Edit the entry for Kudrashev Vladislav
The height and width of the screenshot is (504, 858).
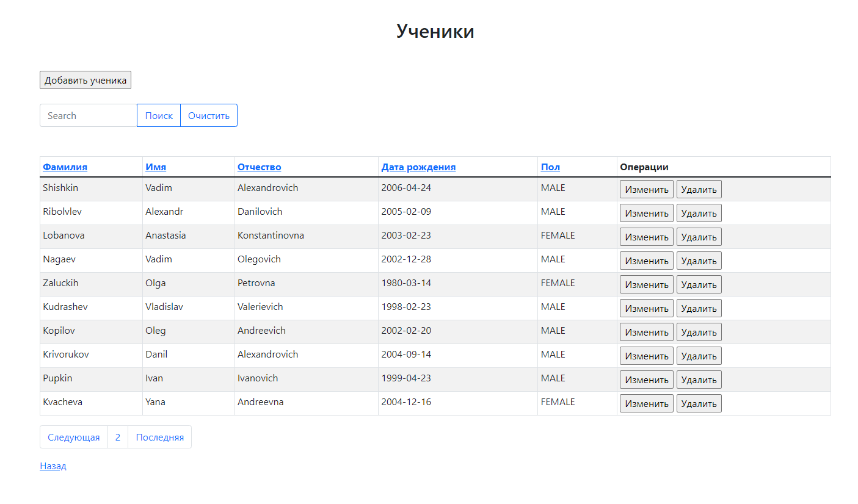646,308
